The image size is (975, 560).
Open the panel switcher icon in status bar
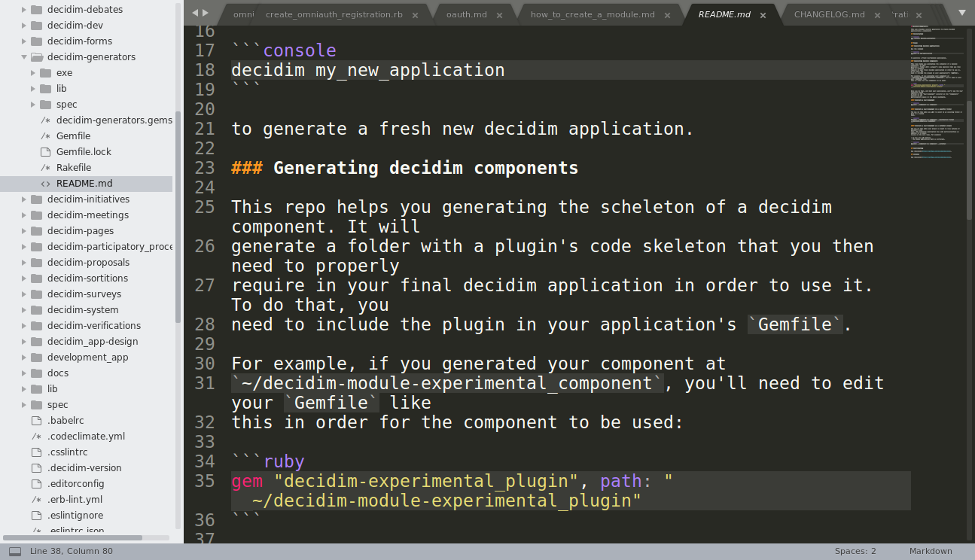click(x=15, y=551)
